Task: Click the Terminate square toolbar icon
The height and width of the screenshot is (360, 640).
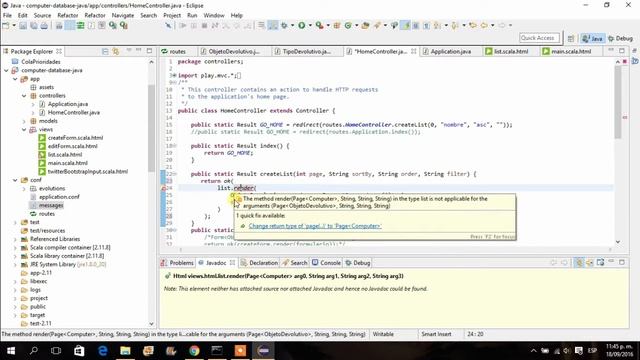Action: click(204, 25)
